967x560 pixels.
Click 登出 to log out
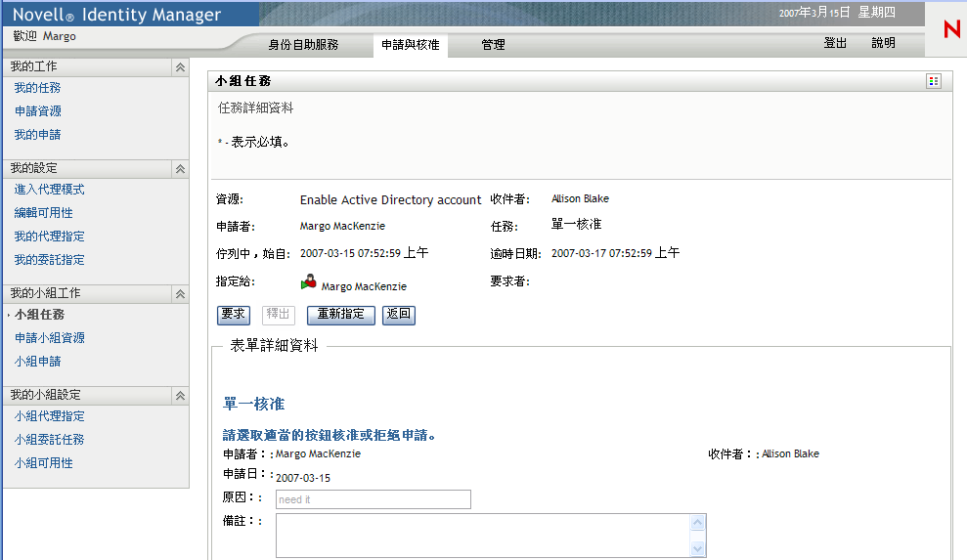(836, 43)
